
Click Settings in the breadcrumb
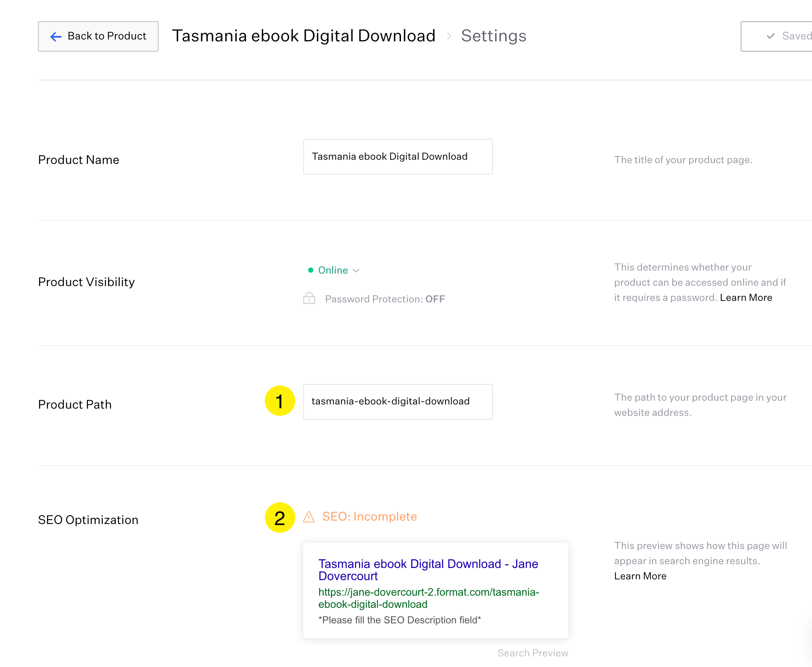[493, 36]
